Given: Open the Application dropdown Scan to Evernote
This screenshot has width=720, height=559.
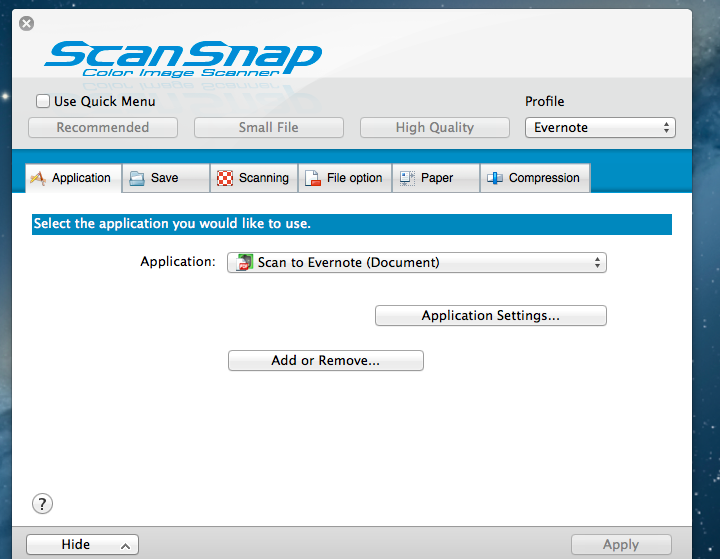Looking at the screenshot, I should click(x=417, y=263).
